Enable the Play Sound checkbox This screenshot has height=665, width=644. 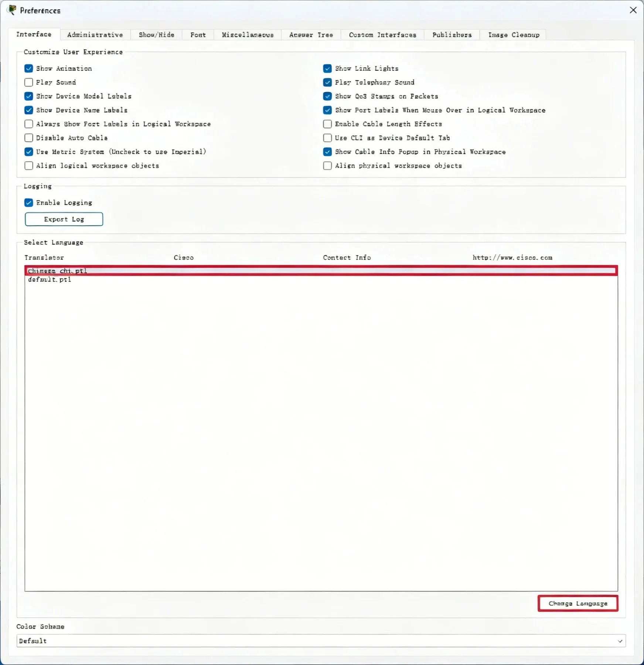click(28, 82)
